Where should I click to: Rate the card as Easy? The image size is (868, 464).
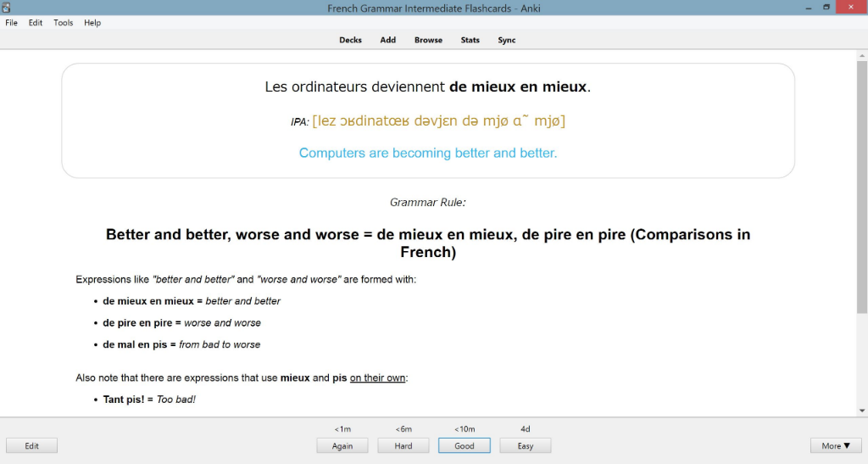point(526,445)
